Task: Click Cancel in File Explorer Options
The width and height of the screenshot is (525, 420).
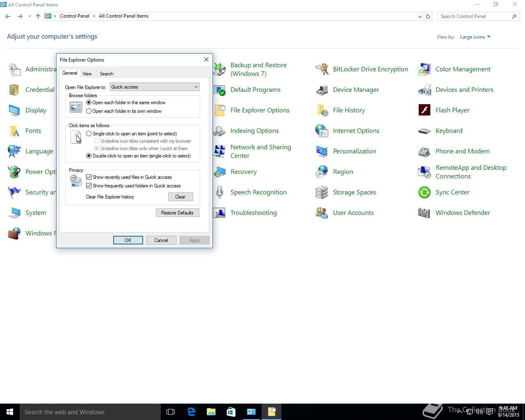Action: (x=161, y=240)
